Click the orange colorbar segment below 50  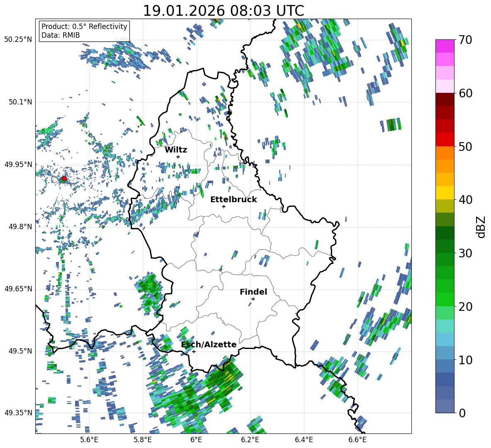(445, 153)
